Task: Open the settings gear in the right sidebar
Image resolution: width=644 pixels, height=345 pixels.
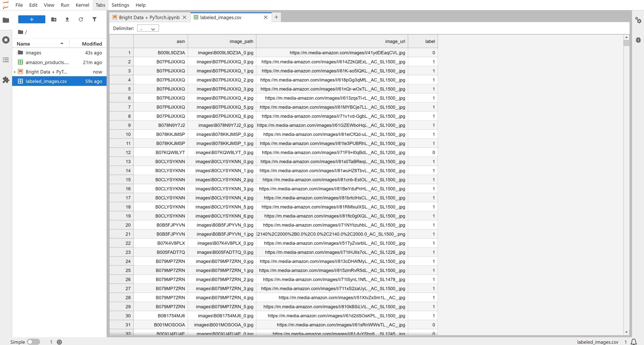Action: click(x=638, y=20)
